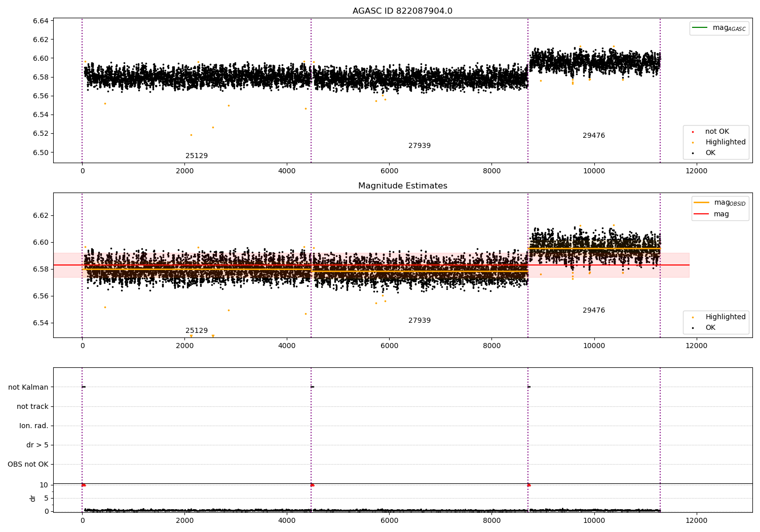The width and height of the screenshot is (760, 532).
Task: Click the 10000 x-tick under the bottom plot
Action: click(x=594, y=521)
